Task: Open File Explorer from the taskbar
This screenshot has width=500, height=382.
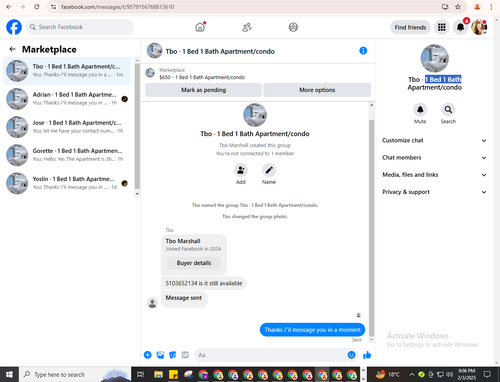Action: point(158,374)
